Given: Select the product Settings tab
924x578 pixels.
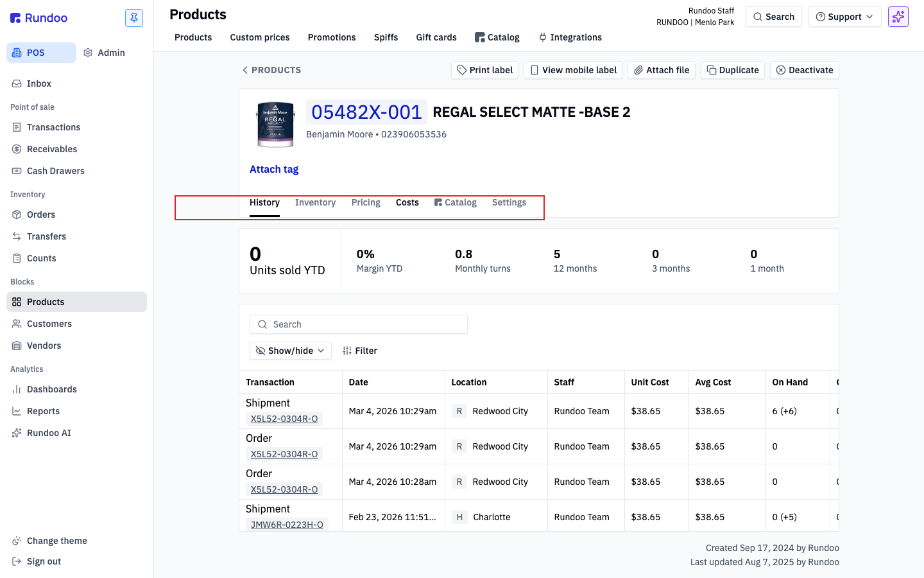Looking at the screenshot, I should point(509,203).
